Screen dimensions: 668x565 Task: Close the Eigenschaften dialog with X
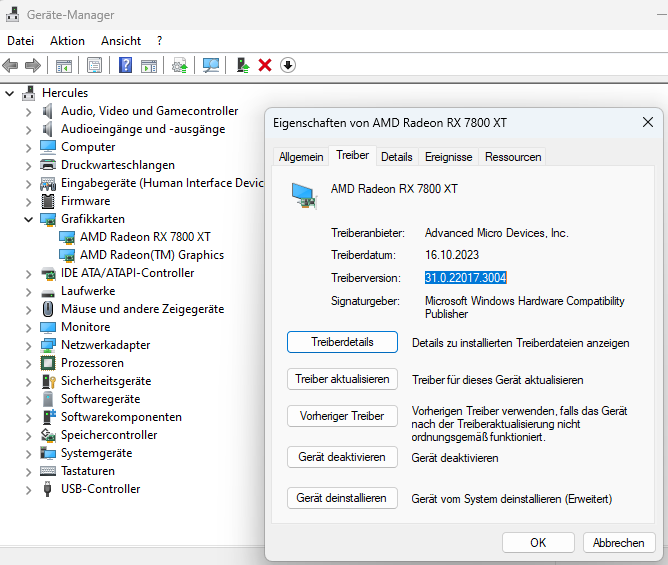[648, 122]
